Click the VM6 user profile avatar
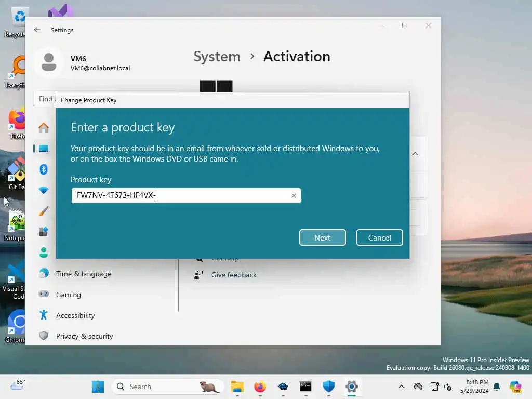Screen dimensions: 532x399 point(49,62)
